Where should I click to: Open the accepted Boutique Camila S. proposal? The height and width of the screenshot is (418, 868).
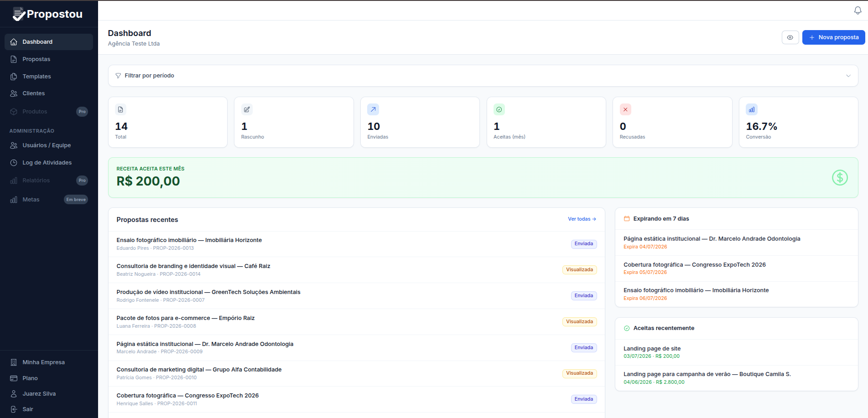pos(737,378)
